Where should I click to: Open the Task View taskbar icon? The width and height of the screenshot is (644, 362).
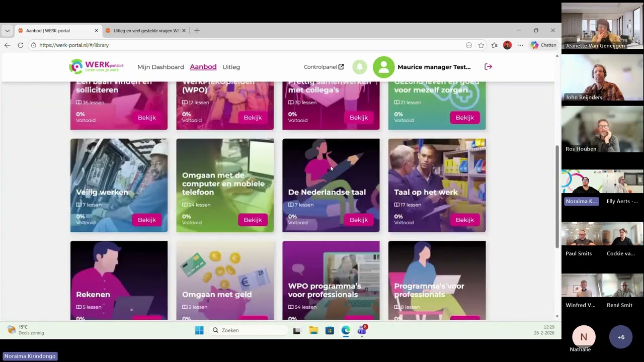(296, 330)
